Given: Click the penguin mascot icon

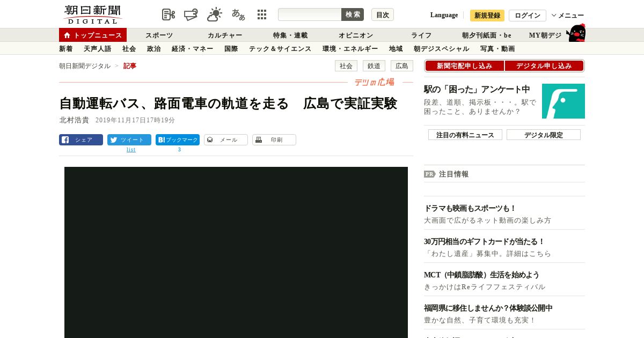Looking at the screenshot, I should pos(576,33).
